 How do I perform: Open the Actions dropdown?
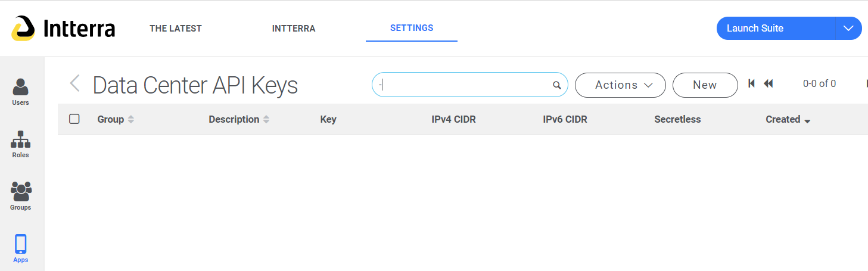[620, 85]
